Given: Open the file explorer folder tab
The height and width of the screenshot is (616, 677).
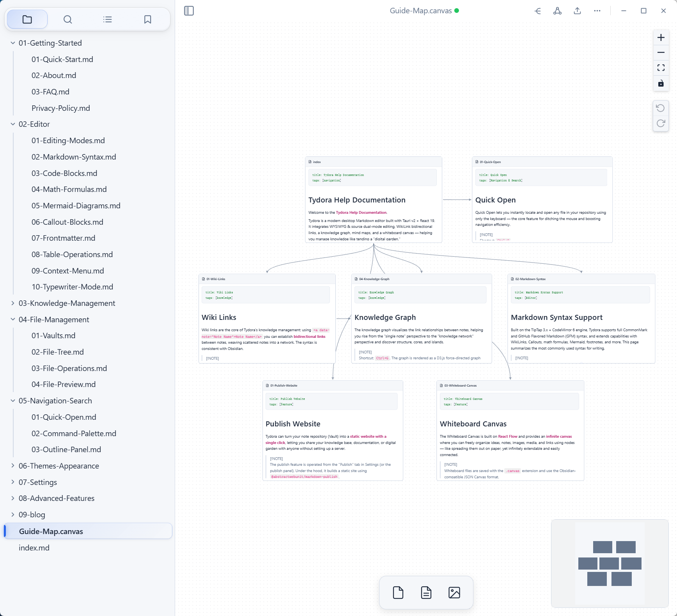Looking at the screenshot, I should pos(27,20).
